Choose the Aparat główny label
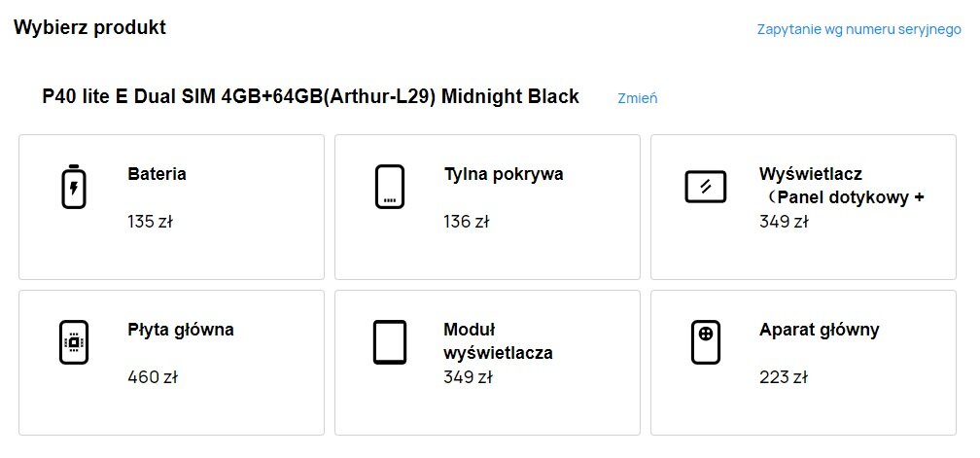This screenshot has width=980, height=458. point(819,330)
